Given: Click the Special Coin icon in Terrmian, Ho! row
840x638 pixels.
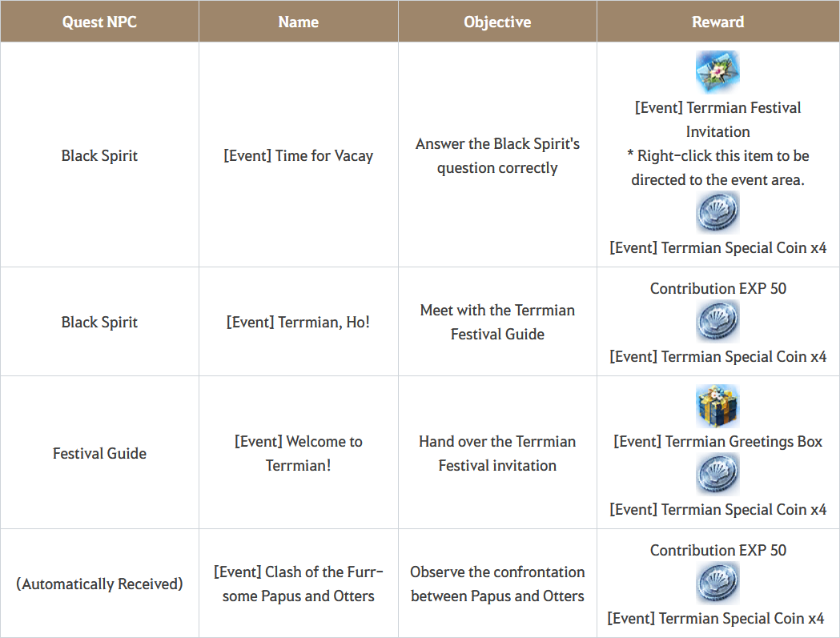Looking at the screenshot, I should [717, 322].
